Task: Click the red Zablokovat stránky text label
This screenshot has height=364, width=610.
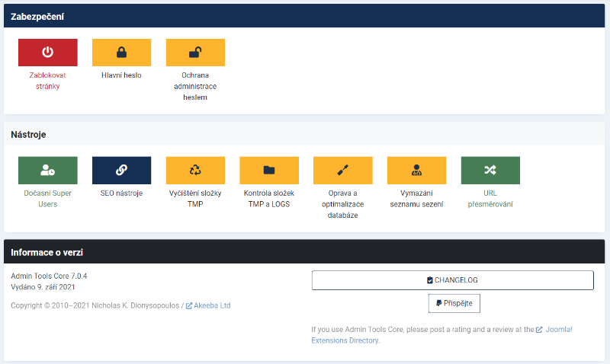Action: point(47,81)
